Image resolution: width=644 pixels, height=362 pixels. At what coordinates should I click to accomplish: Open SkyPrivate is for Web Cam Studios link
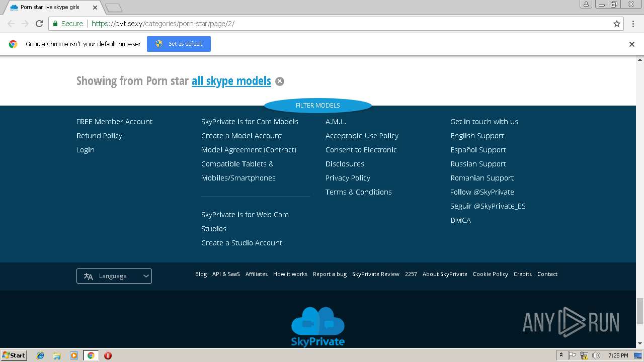point(245,222)
